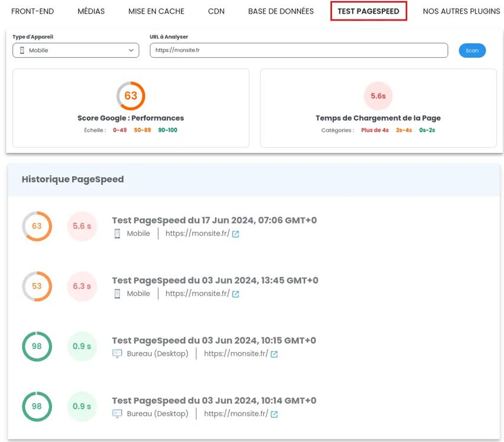
Task: Open the monsite.fr link in the first history entry
Action: click(x=197, y=234)
